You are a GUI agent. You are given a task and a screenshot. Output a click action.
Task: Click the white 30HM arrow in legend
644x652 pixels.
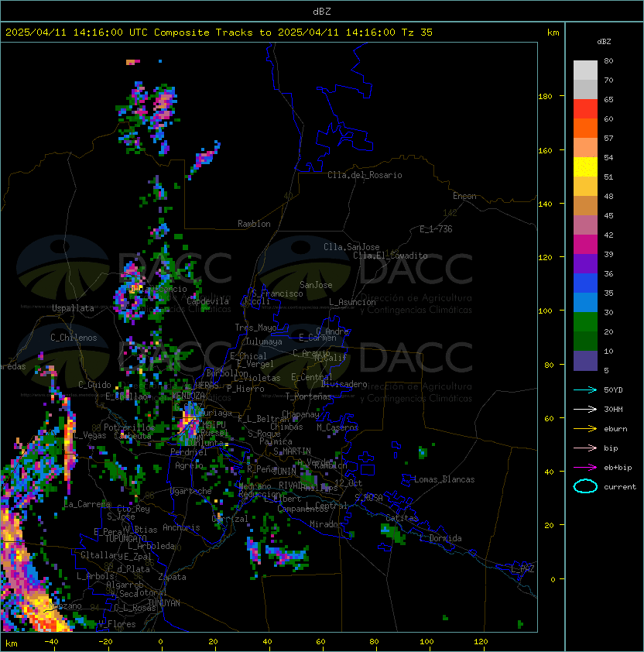(x=585, y=409)
